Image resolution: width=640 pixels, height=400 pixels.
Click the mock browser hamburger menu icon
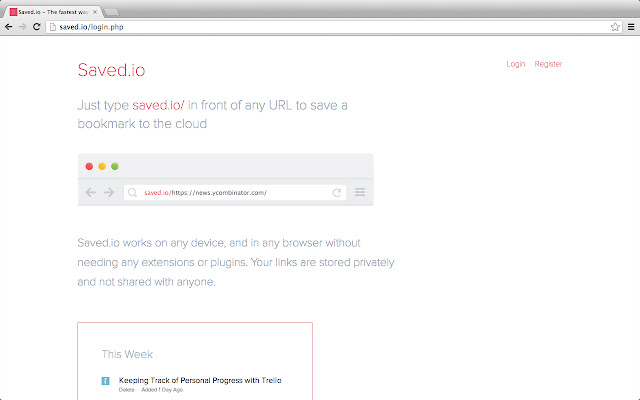360,192
